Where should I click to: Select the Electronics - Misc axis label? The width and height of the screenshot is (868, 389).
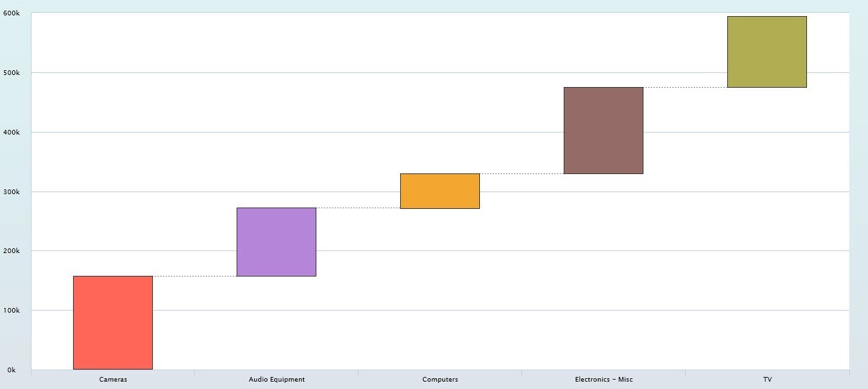(603, 380)
